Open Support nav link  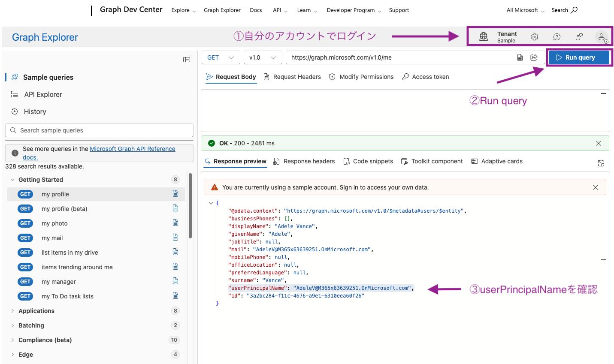(399, 10)
